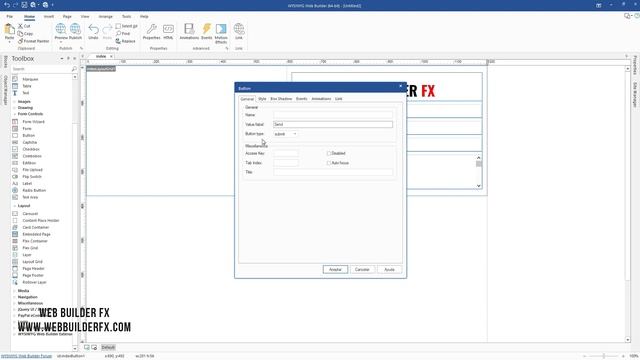Click the Events lightning icon

coord(207,29)
